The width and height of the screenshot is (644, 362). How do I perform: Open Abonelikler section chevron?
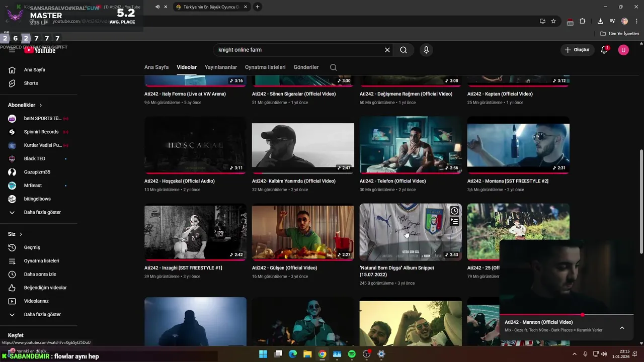(41, 105)
